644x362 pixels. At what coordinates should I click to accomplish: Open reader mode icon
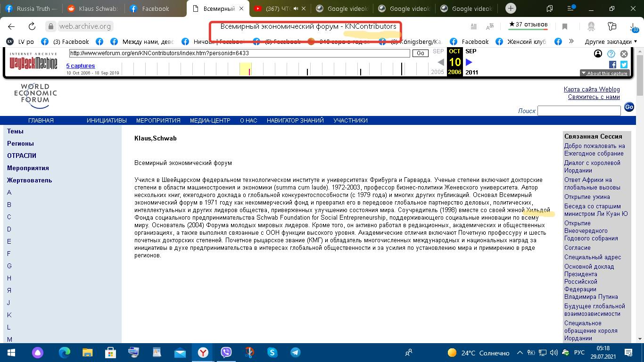pyautogui.click(x=473, y=26)
